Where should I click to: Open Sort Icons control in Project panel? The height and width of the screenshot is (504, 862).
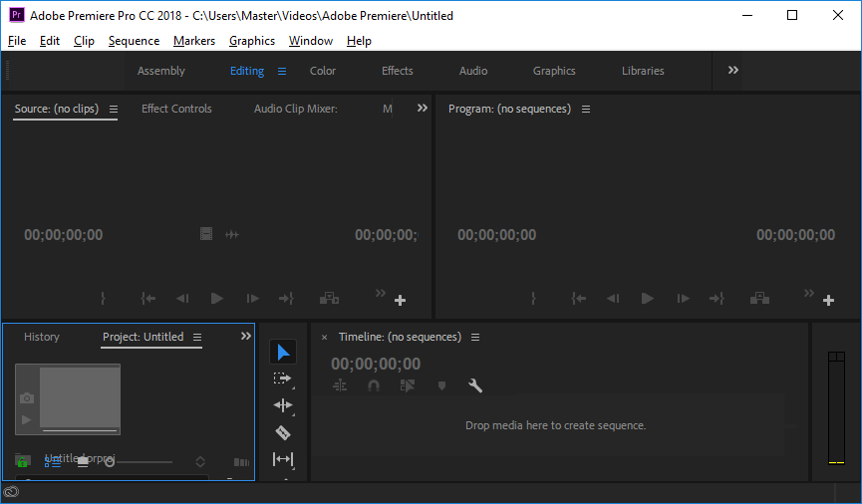200,462
